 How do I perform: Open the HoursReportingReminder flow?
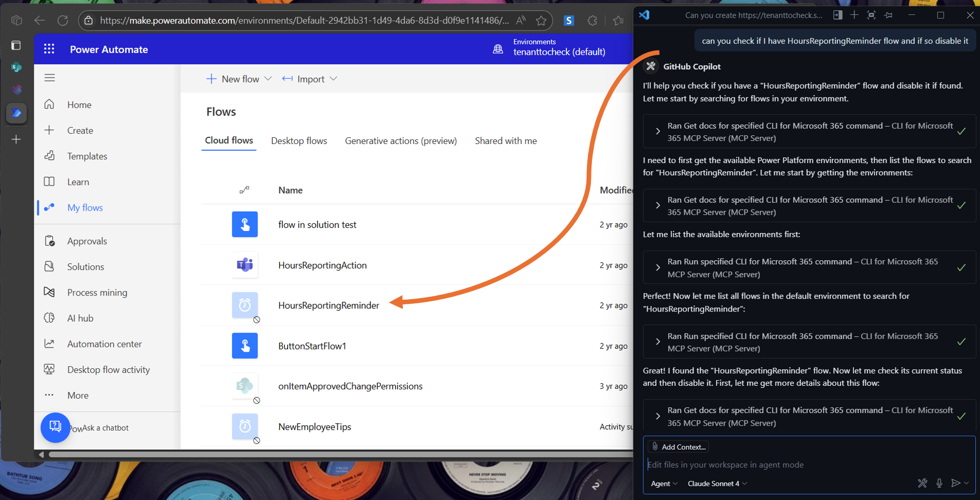329,305
